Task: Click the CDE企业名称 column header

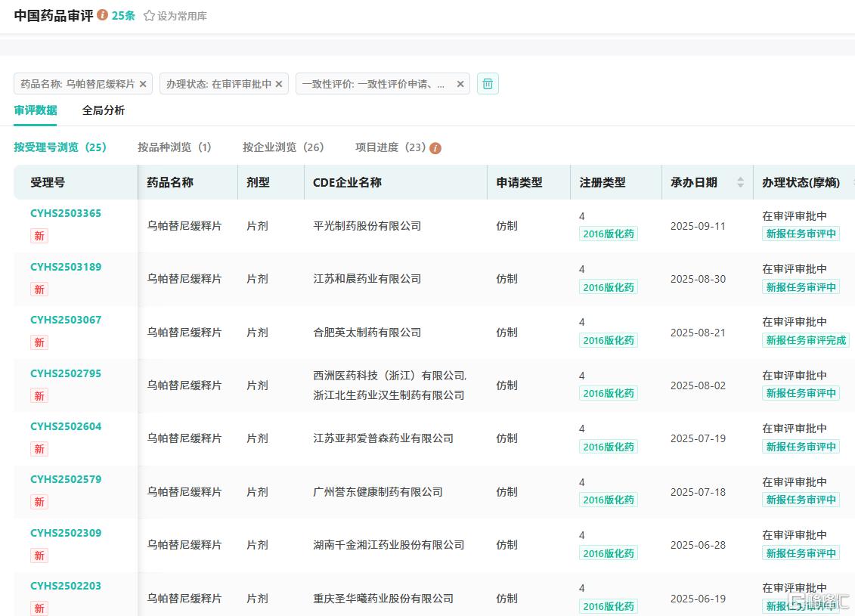Action: pyautogui.click(x=347, y=183)
